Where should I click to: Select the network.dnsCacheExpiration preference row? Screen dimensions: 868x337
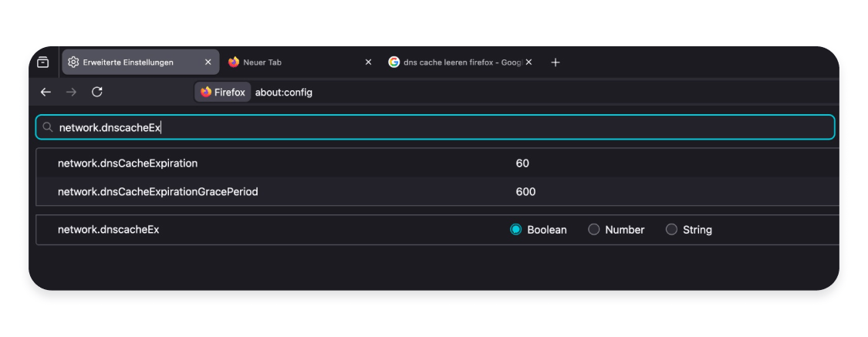pyautogui.click(x=128, y=163)
